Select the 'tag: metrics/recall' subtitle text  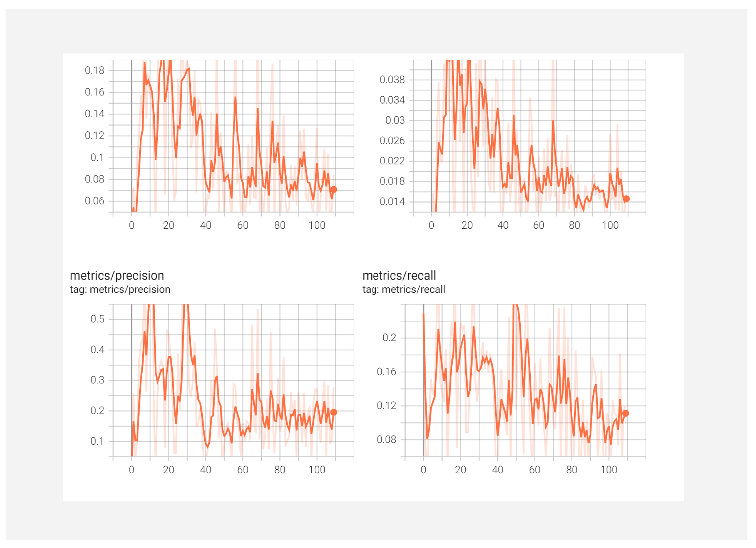[x=404, y=289]
